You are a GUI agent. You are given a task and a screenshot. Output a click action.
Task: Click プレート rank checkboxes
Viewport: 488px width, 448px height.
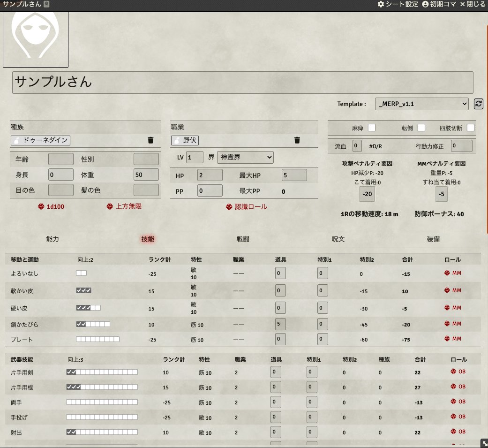click(x=98, y=339)
